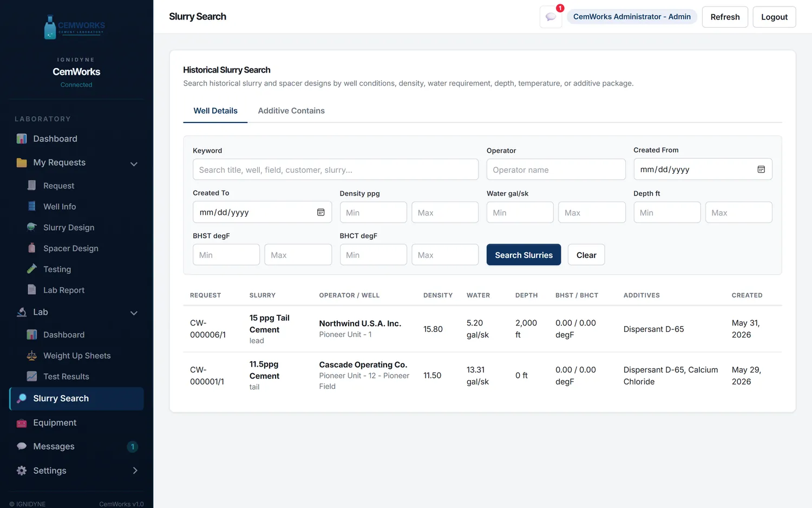The height and width of the screenshot is (508, 812).
Task: Click 'Dispersant D-65, Calcium Chloride' additives cell
Action: pos(671,375)
